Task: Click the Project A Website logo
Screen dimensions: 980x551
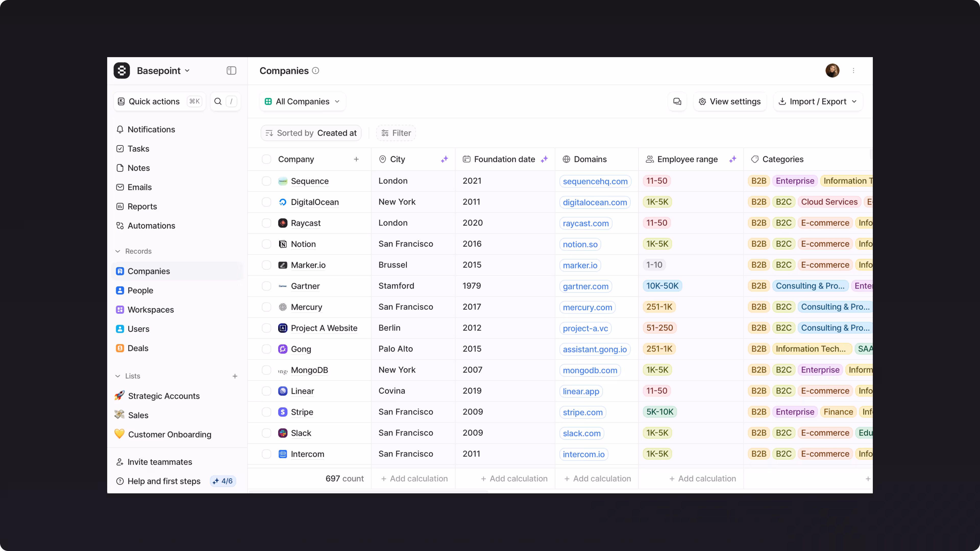Action: [x=283, y=328]
